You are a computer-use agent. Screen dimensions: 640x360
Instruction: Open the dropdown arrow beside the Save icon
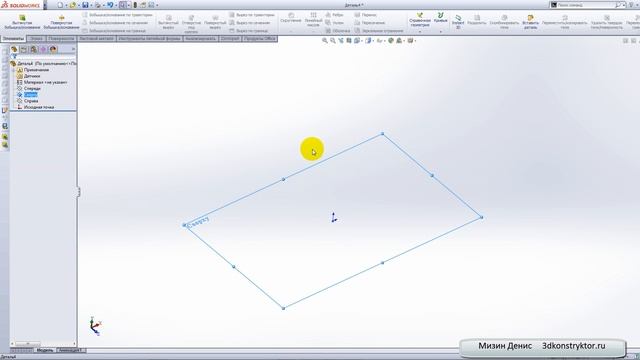91,5
